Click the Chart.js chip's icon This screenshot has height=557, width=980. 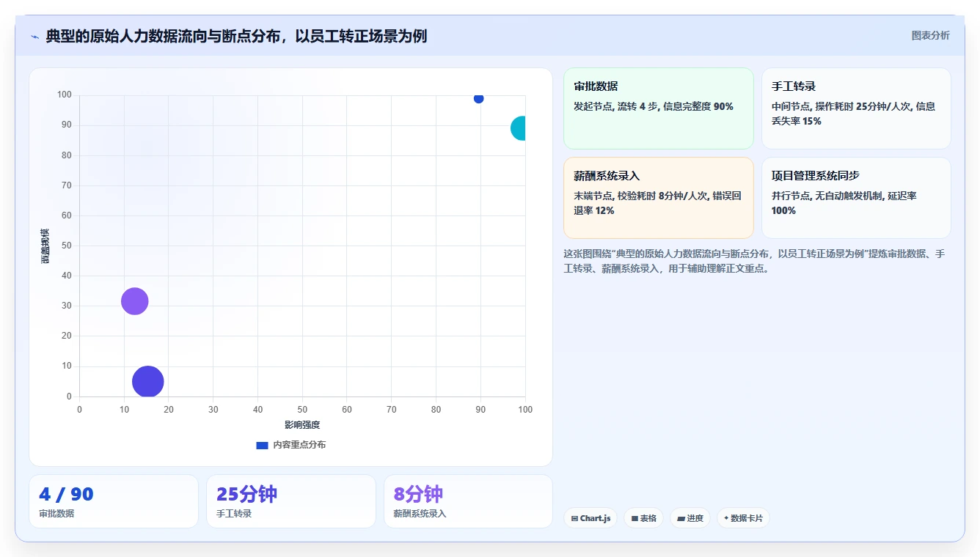[x=574, y=518]
